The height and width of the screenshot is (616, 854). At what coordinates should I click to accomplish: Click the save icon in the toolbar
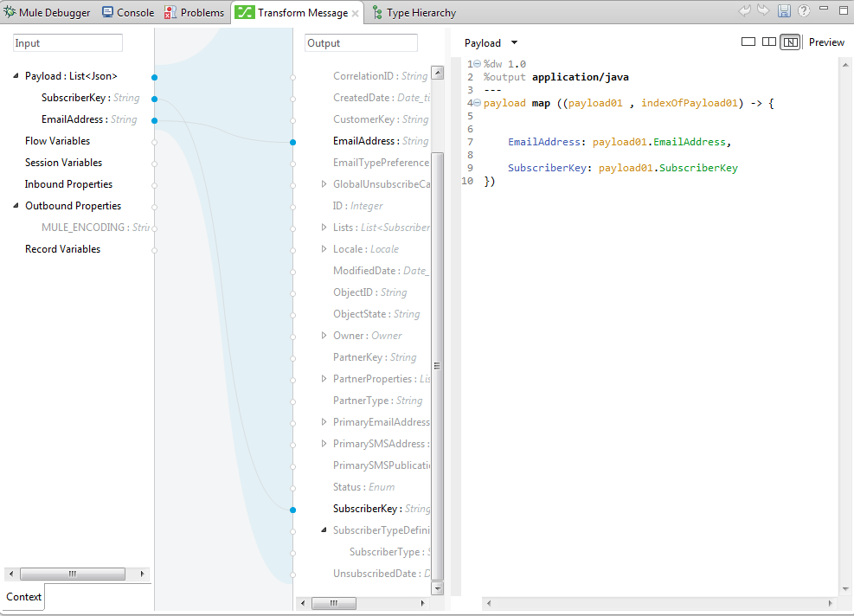pos(784,11)
